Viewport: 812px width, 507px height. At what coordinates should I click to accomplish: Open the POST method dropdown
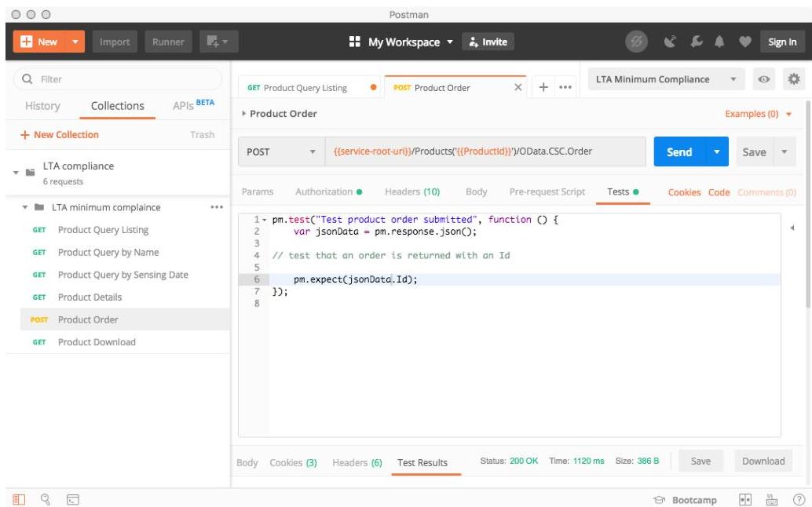pyautogui.click(x=281, y=151)
